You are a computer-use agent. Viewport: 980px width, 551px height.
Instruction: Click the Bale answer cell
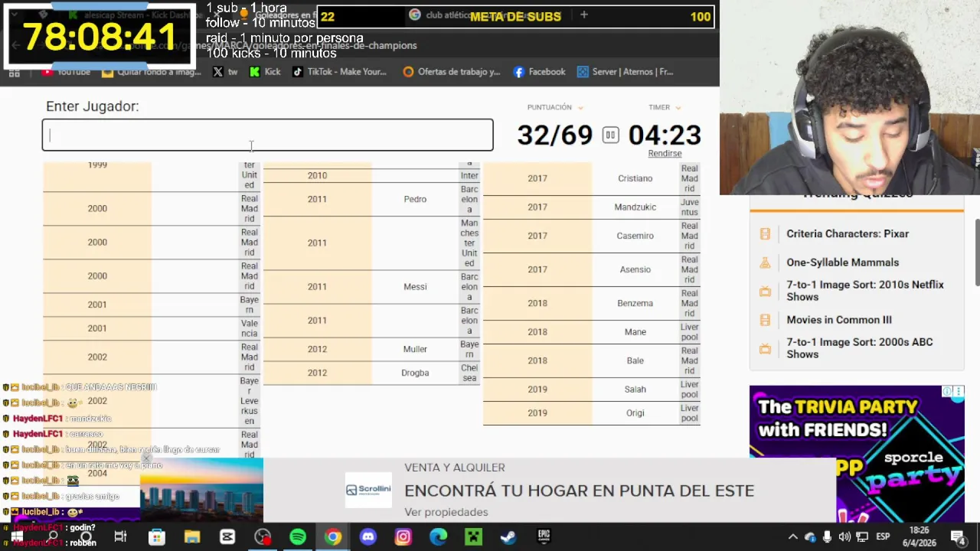pyautogui.click(x=635, y=360)
